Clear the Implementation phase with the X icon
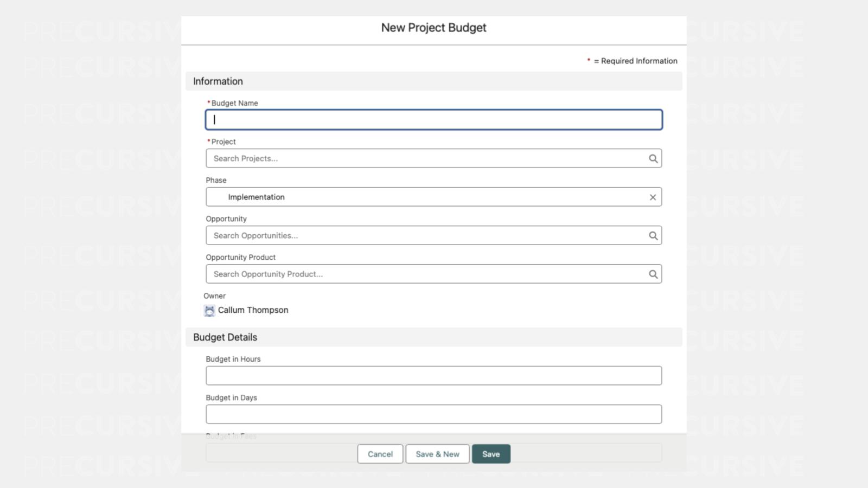This screenshot has height=488, width=868. tap(653, 197)
